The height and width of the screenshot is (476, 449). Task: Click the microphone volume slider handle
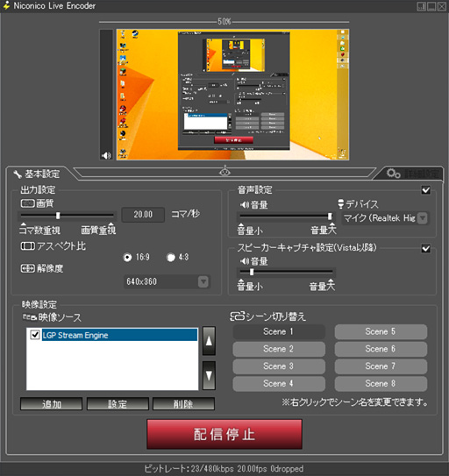[x=330, y=217]
